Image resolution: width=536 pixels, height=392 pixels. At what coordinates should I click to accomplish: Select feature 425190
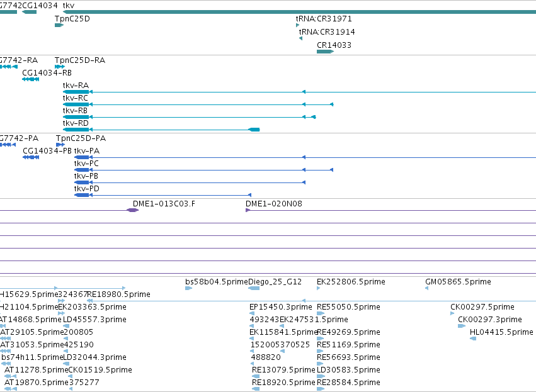pyautogui.click(x=79, y=345)
